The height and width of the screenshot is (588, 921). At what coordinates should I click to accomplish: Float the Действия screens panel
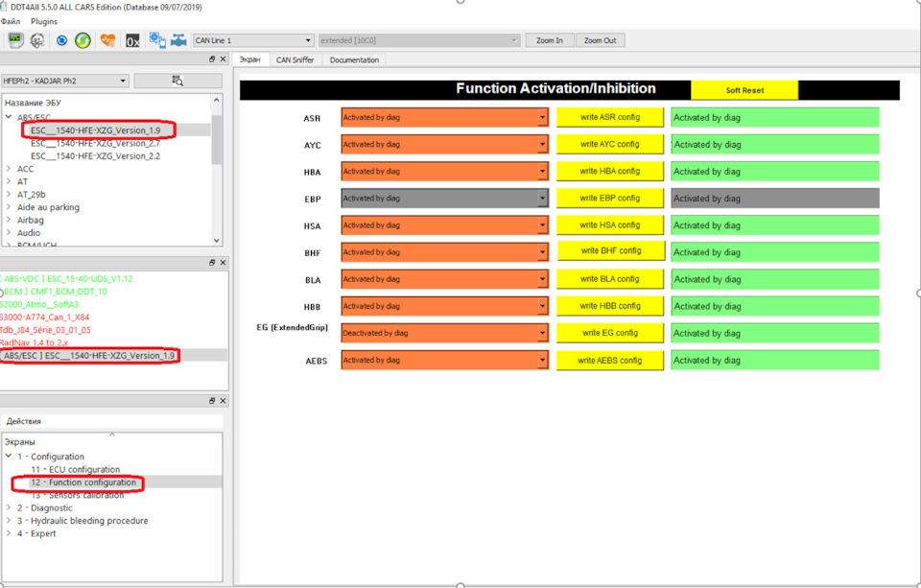[x=212, y=401]
